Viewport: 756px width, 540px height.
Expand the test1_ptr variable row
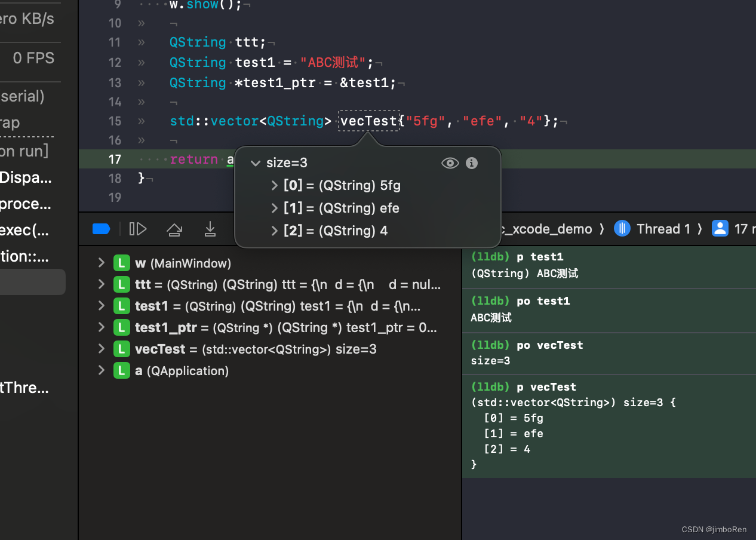[101, 327]
